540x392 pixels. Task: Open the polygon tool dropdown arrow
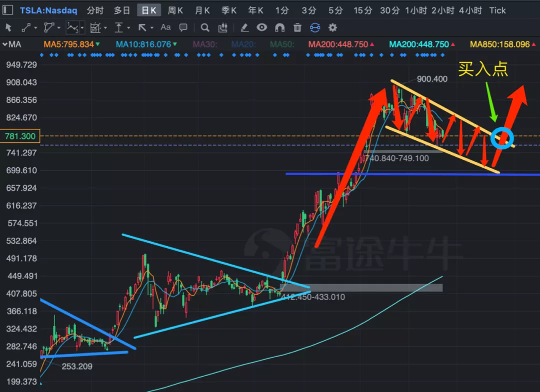(x=59, y=28)
